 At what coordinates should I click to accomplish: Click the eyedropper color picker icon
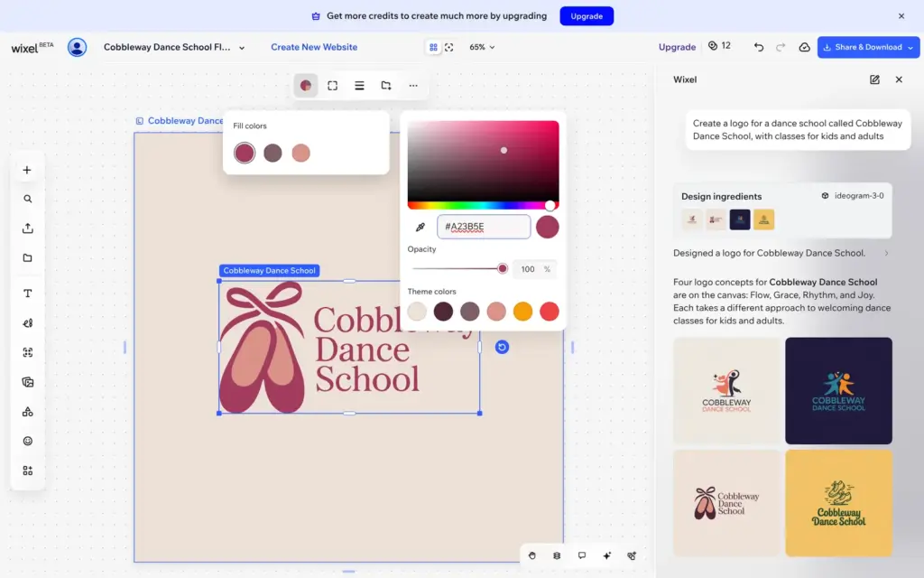(420, 227)
